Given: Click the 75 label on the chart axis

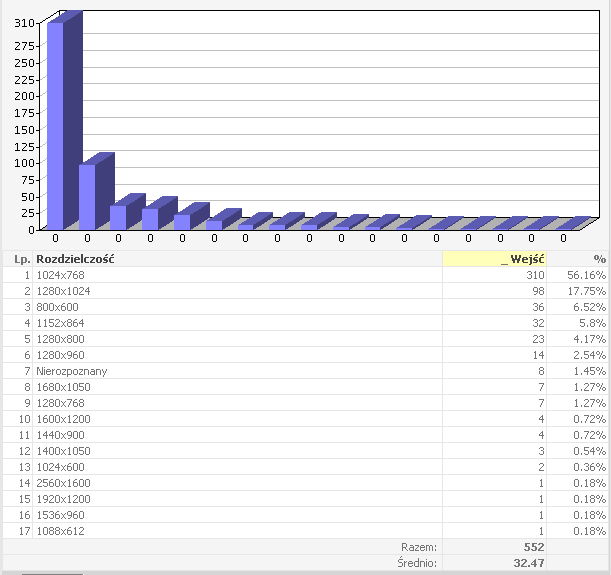Looking at the screenshot, I should tap(28, 180).
